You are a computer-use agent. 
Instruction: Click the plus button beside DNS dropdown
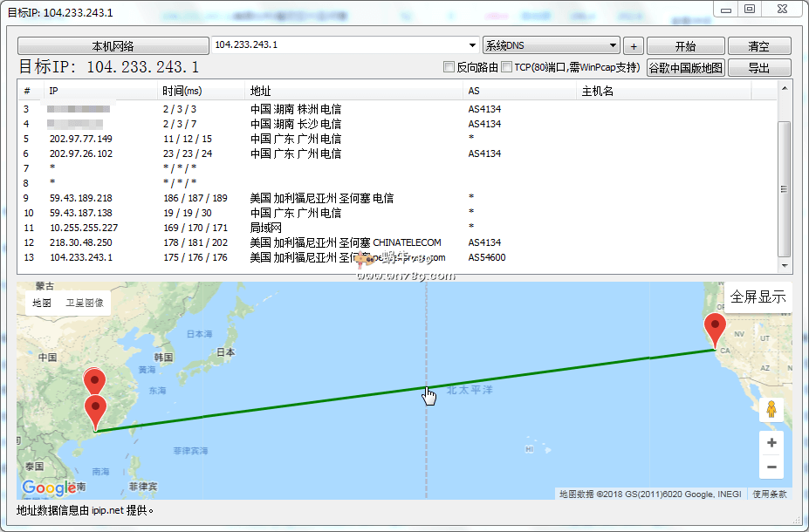pos(634,46)
